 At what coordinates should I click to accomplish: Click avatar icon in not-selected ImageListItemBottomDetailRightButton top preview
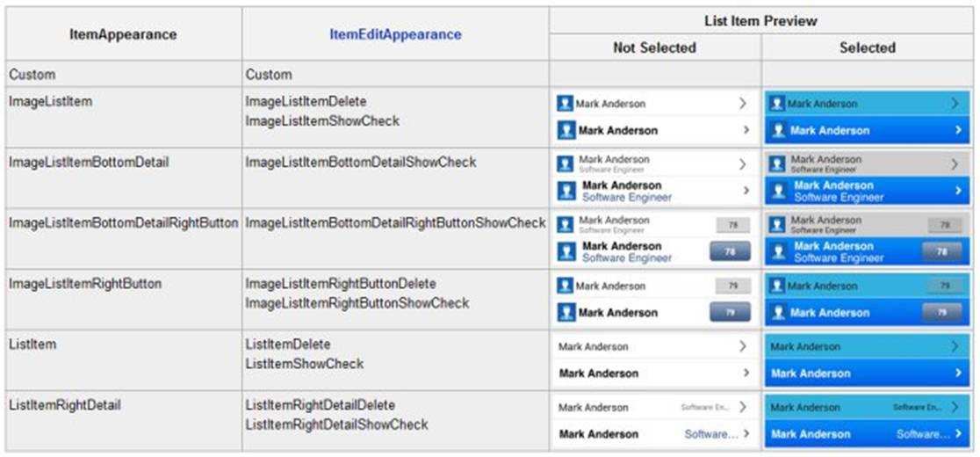click(565, 225)
